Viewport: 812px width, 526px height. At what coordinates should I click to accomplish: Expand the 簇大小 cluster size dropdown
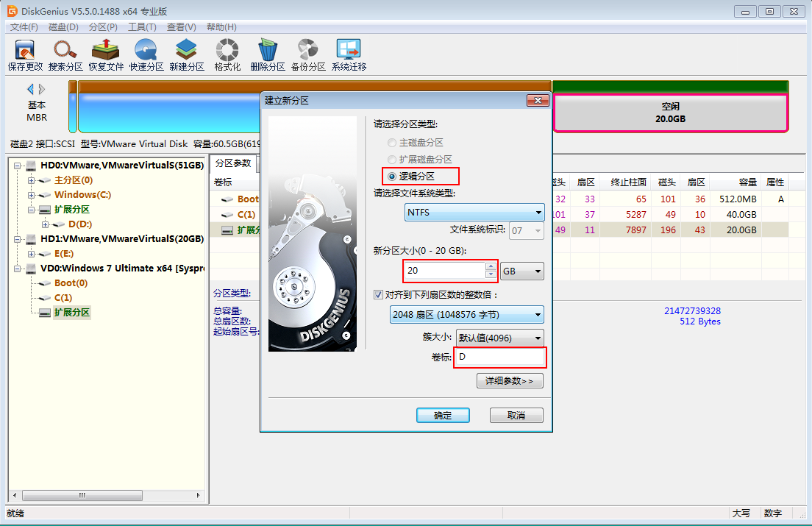[x=499, y=338]
